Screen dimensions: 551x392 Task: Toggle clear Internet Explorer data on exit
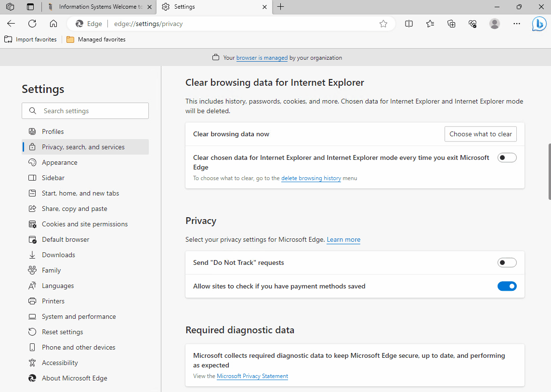[507, 157]
